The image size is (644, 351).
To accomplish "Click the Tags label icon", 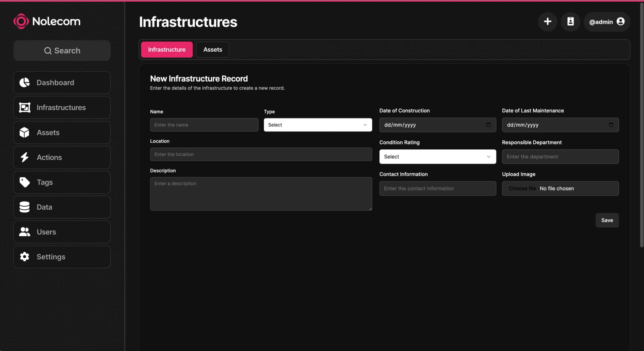I will (x=24, y=182).
